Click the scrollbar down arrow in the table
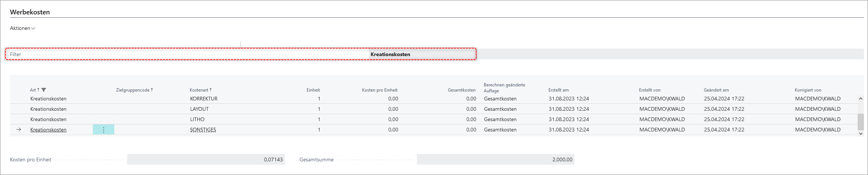This screenshot has height=175, width=868. pyautogui.click(x=861, y=134)
